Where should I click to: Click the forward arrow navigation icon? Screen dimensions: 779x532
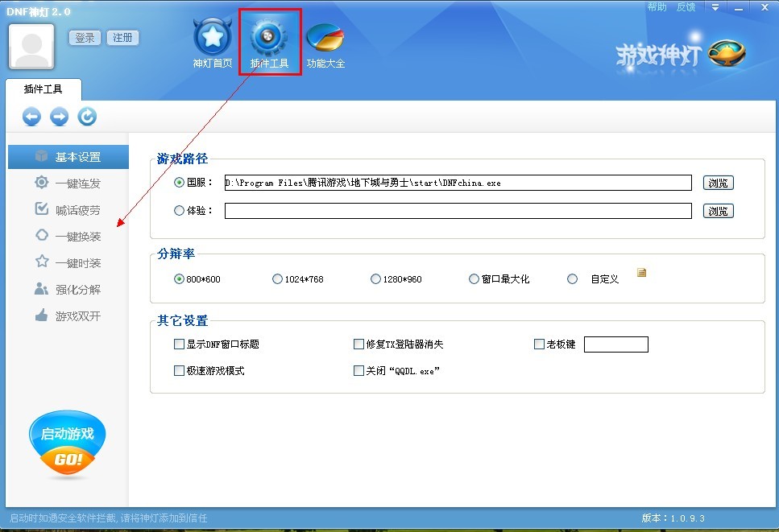pyautogui.click(x=59, y=117)
